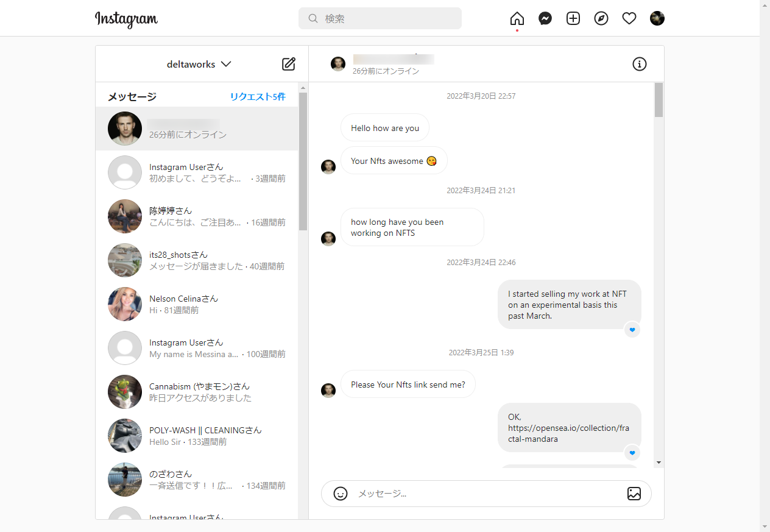Open the Messenger direct messages icon
The image size is (770, 532).
click(x=545, y=18)
